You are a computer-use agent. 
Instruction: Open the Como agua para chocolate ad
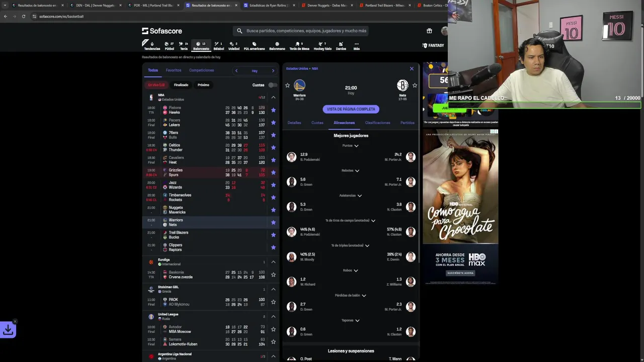[460, 206]
